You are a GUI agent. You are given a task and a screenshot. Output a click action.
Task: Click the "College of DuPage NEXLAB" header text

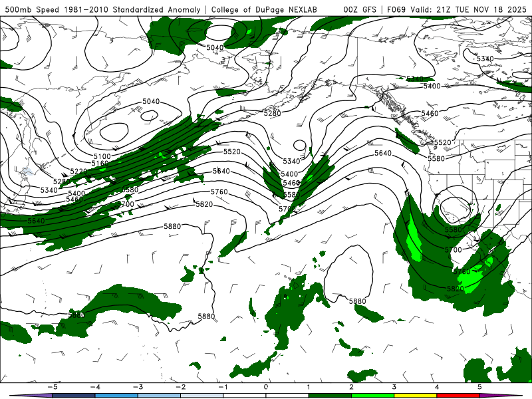[x=264, y=9]
